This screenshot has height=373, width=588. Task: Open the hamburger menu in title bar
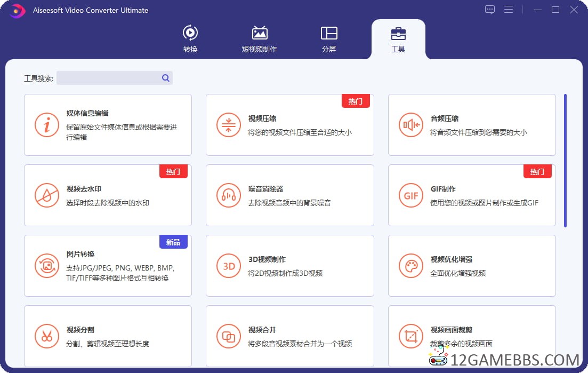click(509, 10)
